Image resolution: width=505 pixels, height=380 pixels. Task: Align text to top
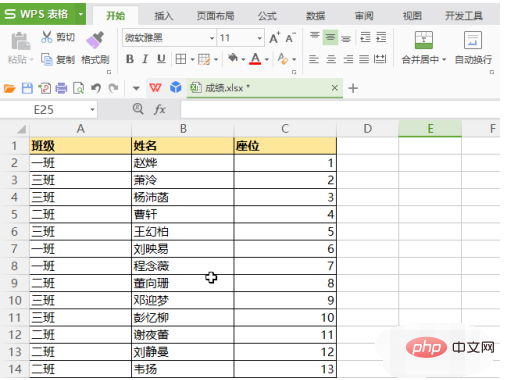coord(314,37)
